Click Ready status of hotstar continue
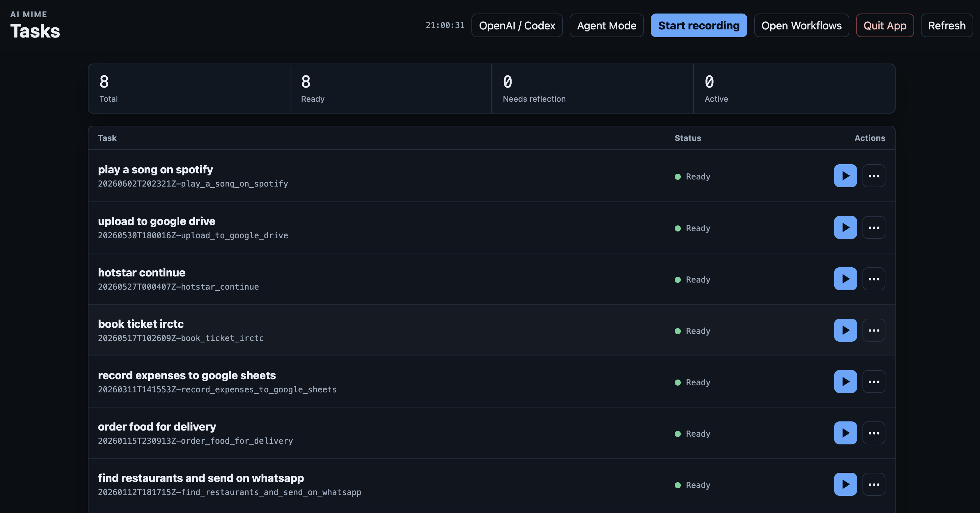980x513 pixels. click(692, 280)
